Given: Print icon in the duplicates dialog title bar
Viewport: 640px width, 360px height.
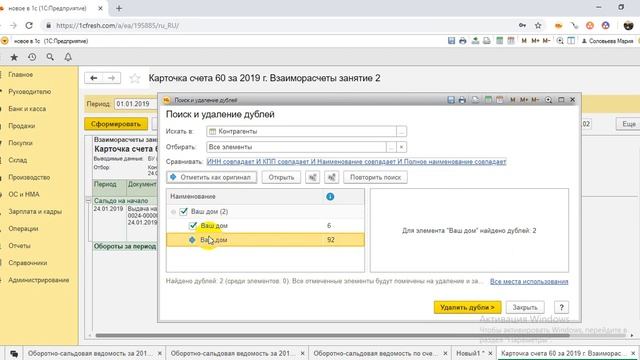Looking at the screenshot, I should pos(462,100).
